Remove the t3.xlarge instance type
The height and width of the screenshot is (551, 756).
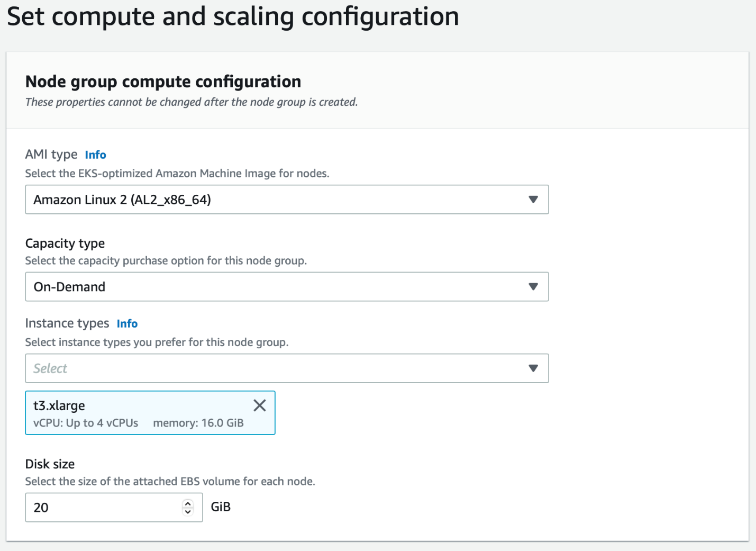click(x=259, y=405)
